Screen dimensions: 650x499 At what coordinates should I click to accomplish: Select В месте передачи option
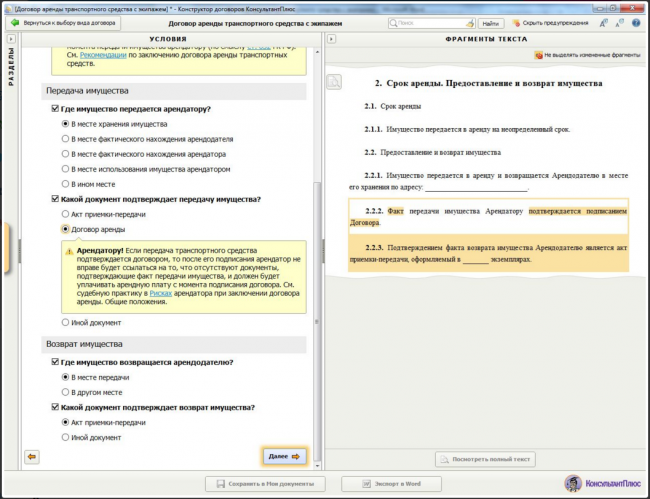(65, 377)
